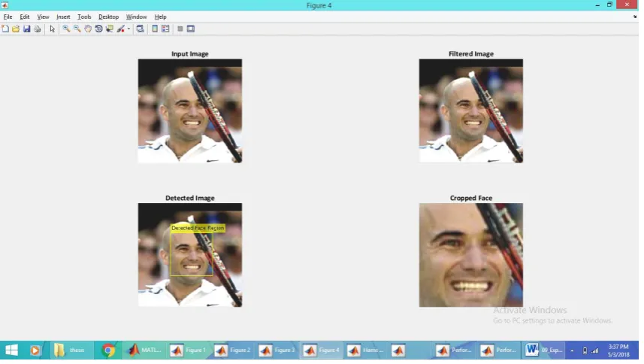644x364 pixels.
Task: Open the Edit menu
Action: tap(25, 17)
